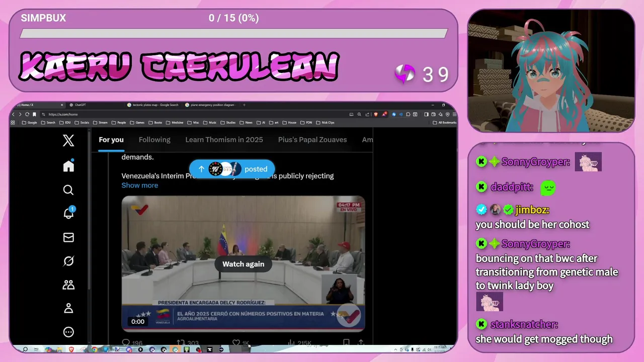
Task: Repost the Venezuela post (303)
Action: pyautogui.click(x=187, y=343)
